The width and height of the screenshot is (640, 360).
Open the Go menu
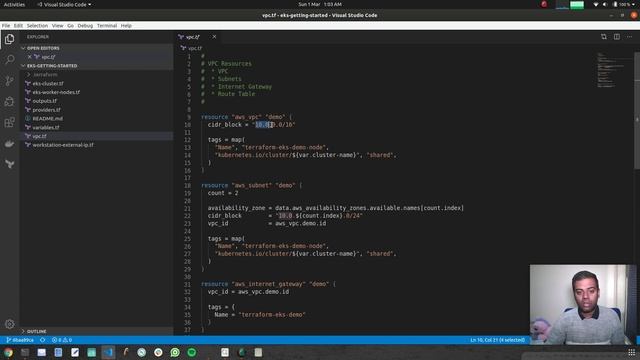[x=71, y=26]
